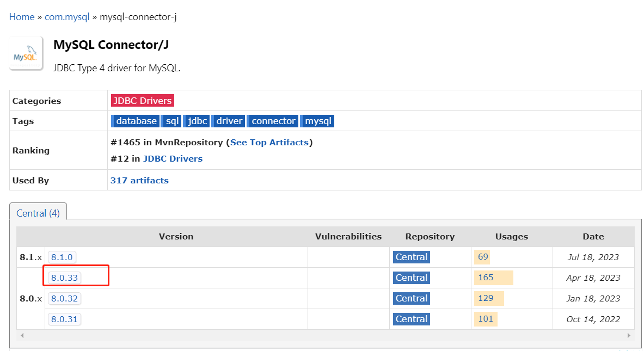This screenshot has height=351, width=644.
Task: Switch to the Central (4) tab
Action: point(38,213)
